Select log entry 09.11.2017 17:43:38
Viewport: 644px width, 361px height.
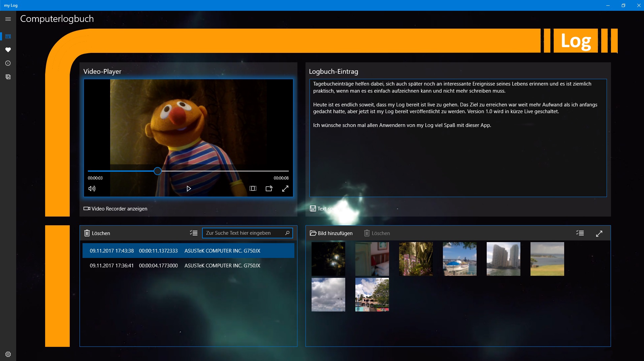(x=188, y=251)
